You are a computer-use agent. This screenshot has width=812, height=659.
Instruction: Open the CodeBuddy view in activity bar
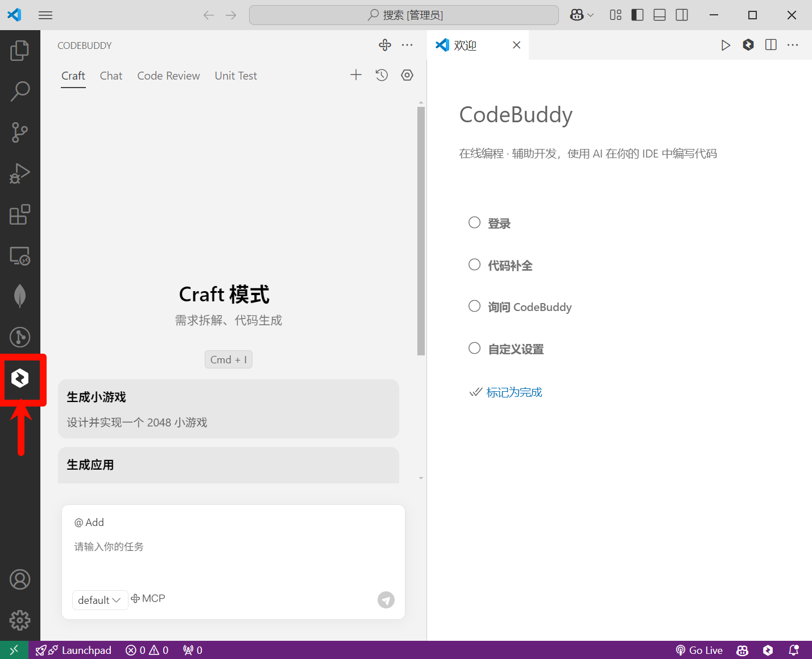pyautogui.click(x=20, y=378)
